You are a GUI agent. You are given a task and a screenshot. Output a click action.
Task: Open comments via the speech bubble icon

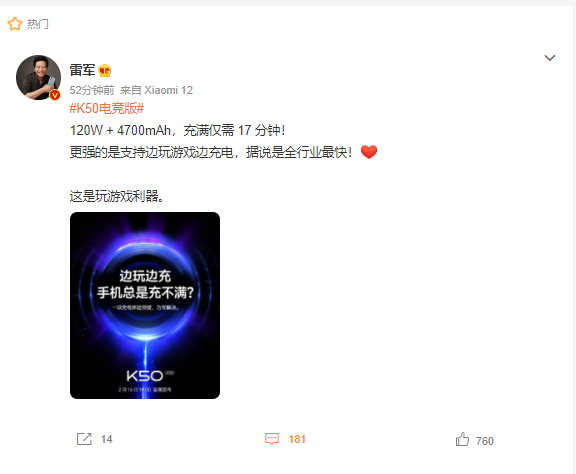coord(272,439)
